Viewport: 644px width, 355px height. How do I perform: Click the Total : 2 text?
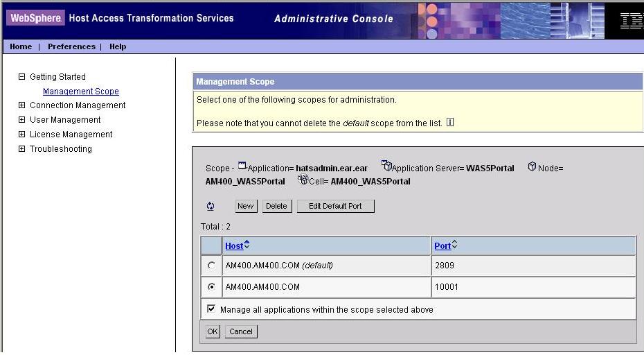[x=215, y=227]
